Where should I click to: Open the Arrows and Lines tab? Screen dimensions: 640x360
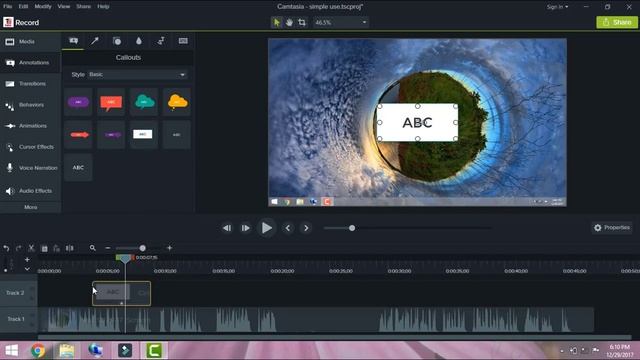click(95, 41)
